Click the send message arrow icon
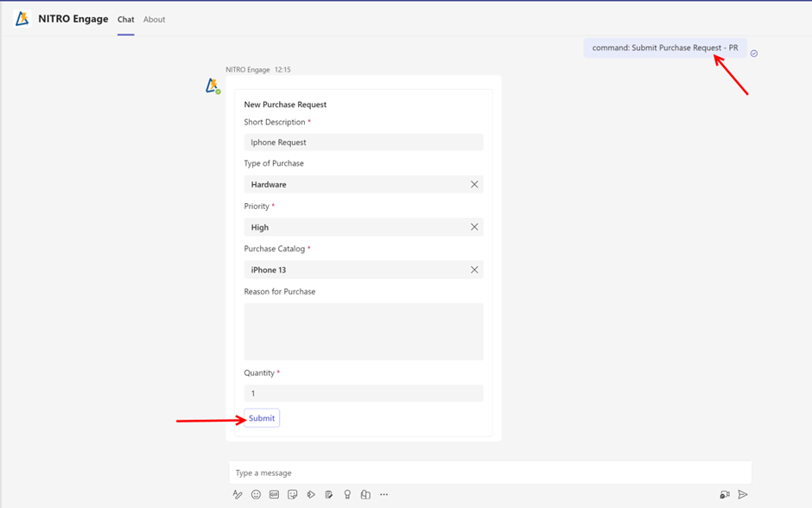Image resolution: width=812 pixels, height=508 pixels. click(742, 495)
